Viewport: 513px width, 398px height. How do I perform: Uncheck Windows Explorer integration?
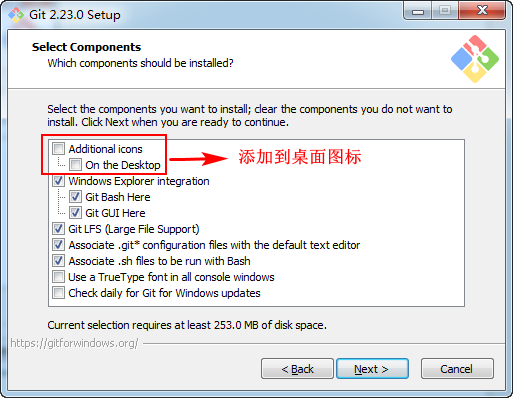59,181
